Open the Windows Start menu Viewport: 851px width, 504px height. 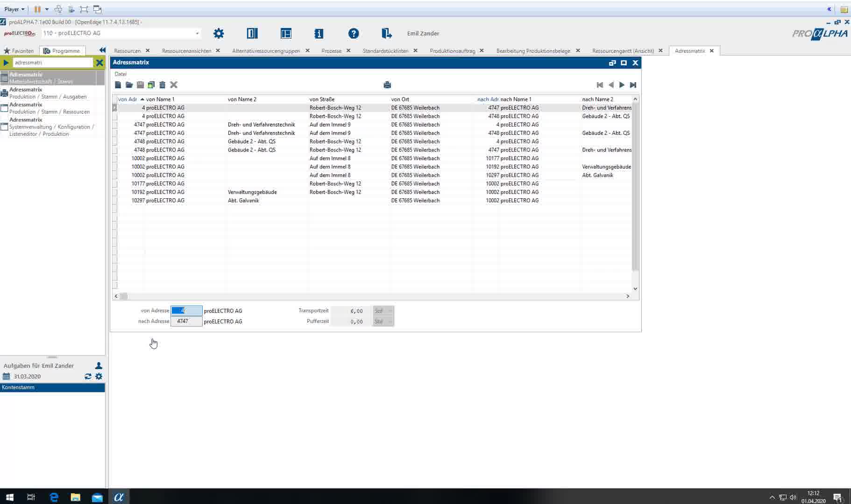pos(10,497)
